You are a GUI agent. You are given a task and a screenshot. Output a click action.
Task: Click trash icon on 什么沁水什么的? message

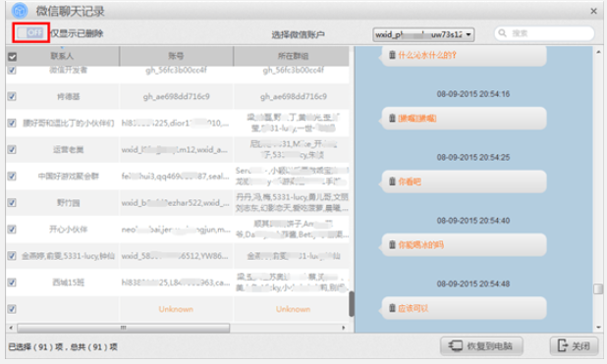[x=392, y=55]
